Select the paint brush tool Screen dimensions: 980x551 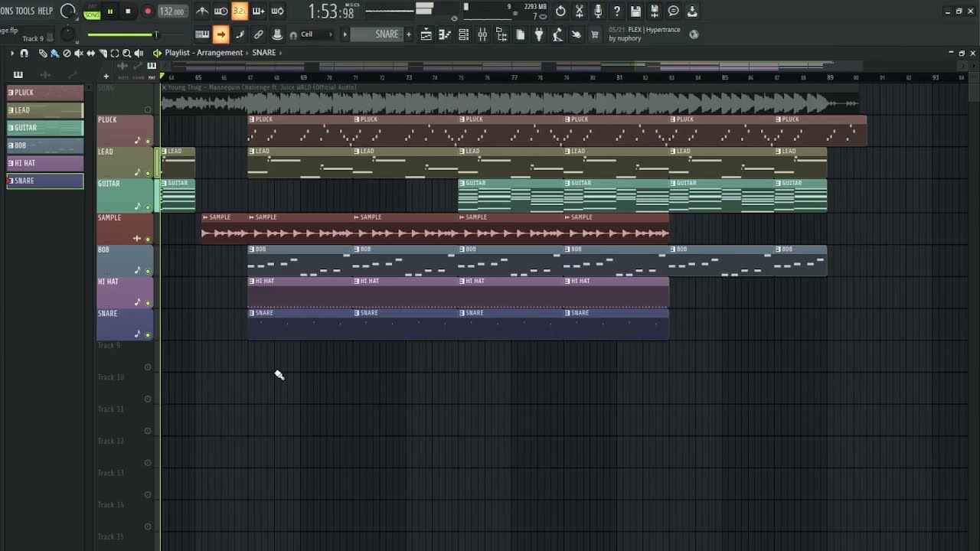[x=54, y=53]
